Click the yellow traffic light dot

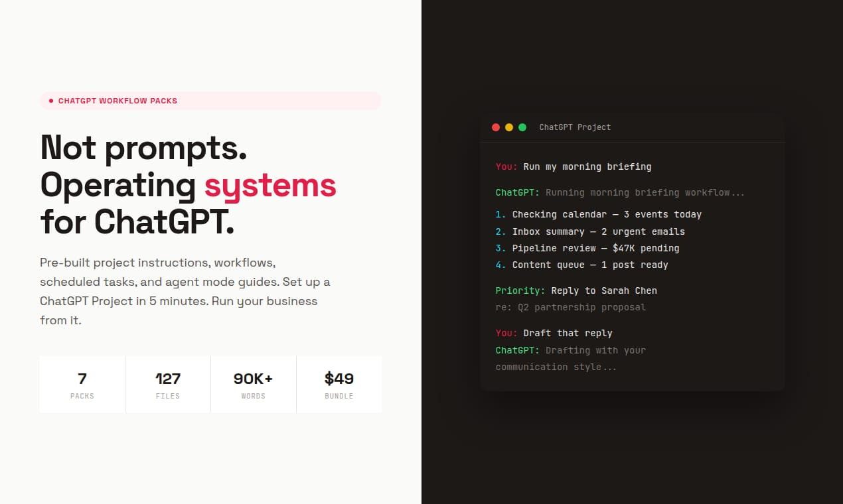509,127
